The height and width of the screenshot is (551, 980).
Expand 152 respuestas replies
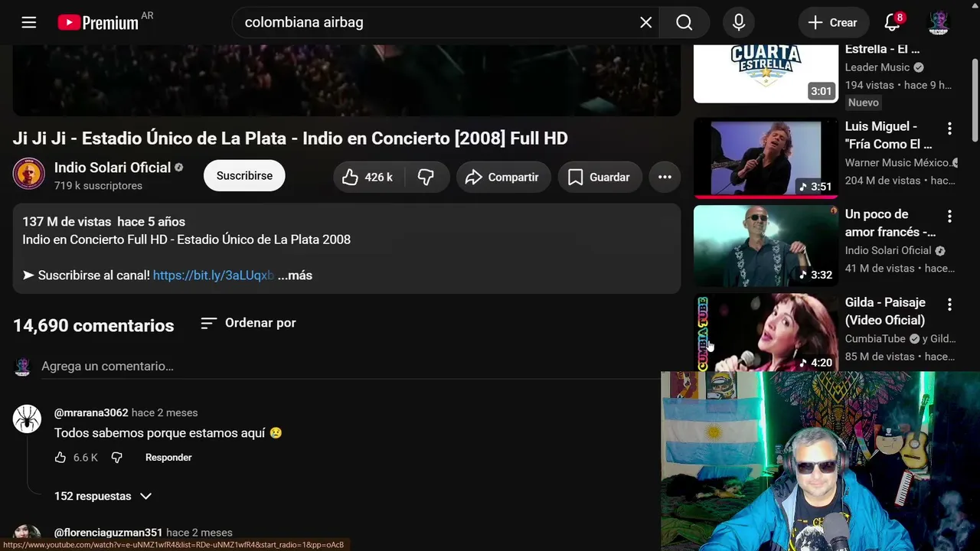[103, 496]
